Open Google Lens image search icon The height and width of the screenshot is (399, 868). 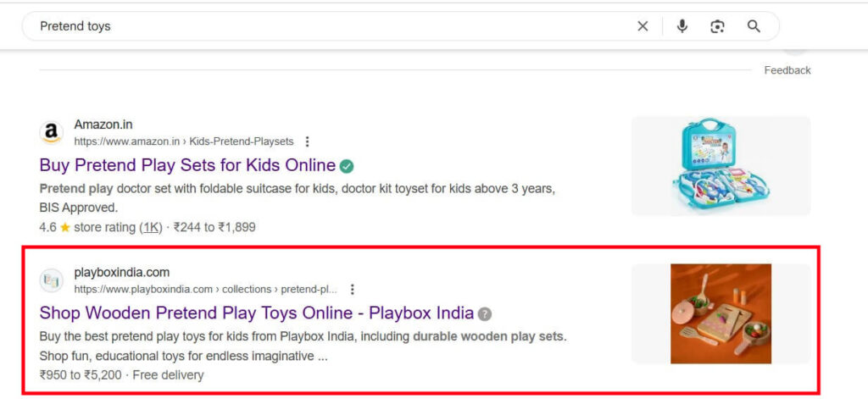point(717,26)
